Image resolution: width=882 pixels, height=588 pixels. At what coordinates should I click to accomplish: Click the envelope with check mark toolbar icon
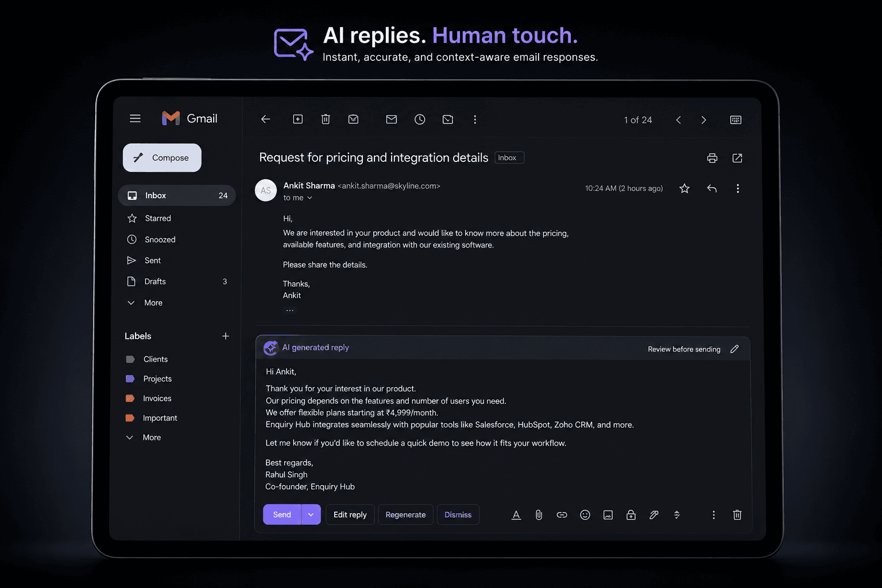coord(448,119)
